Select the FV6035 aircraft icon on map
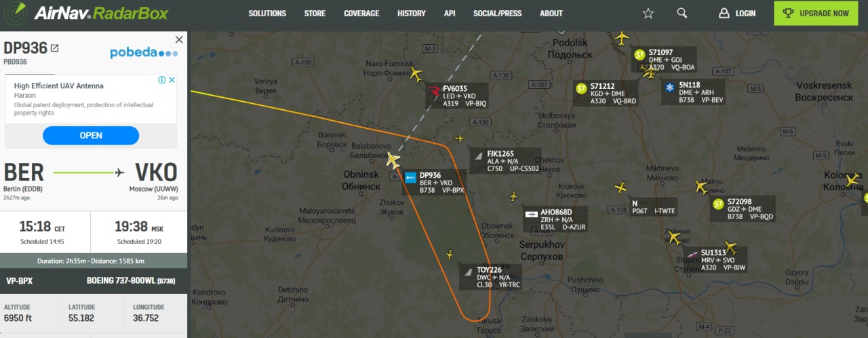 416,75
